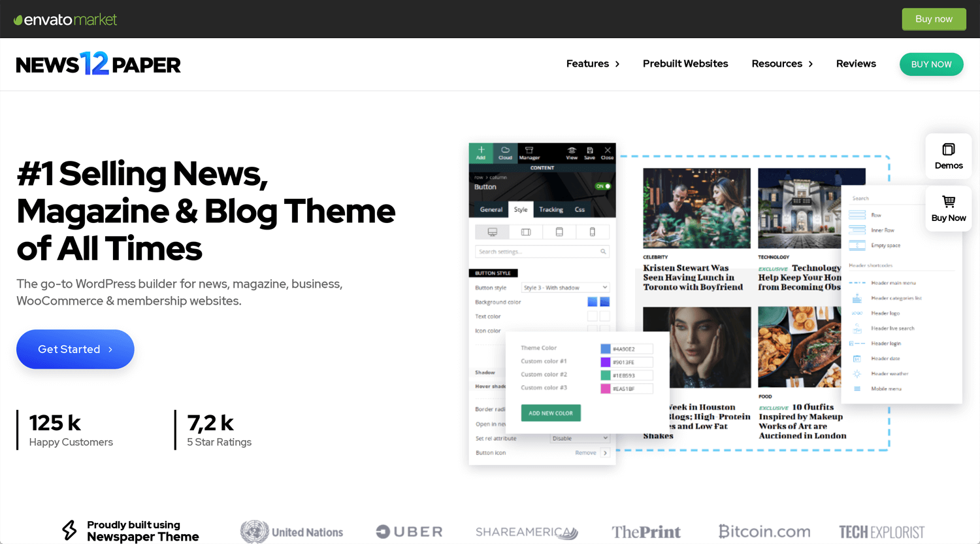Click the Row element icon
Viewport: 980px width, 544px height.
point(857,215)
